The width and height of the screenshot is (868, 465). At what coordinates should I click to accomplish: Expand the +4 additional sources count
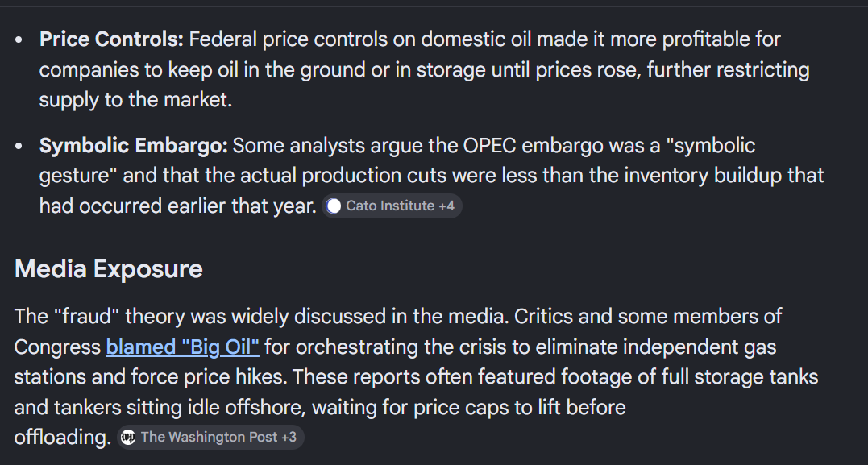coord(446,206)
